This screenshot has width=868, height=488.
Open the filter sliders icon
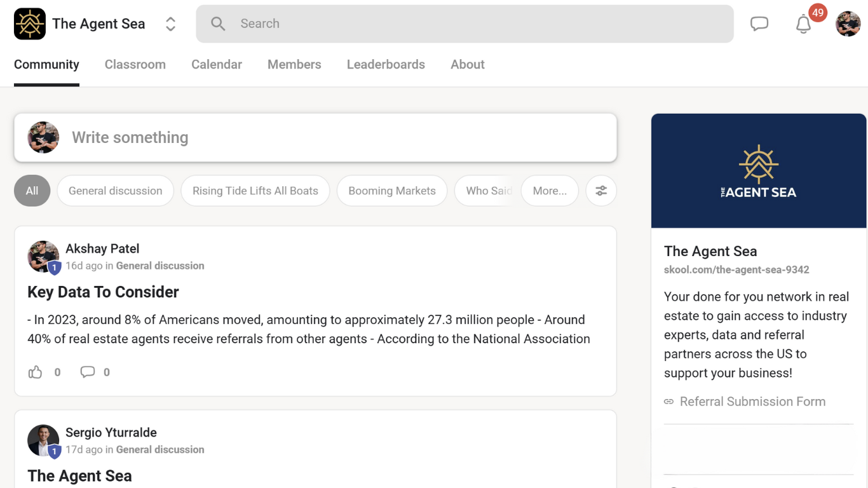pos(601,191)
